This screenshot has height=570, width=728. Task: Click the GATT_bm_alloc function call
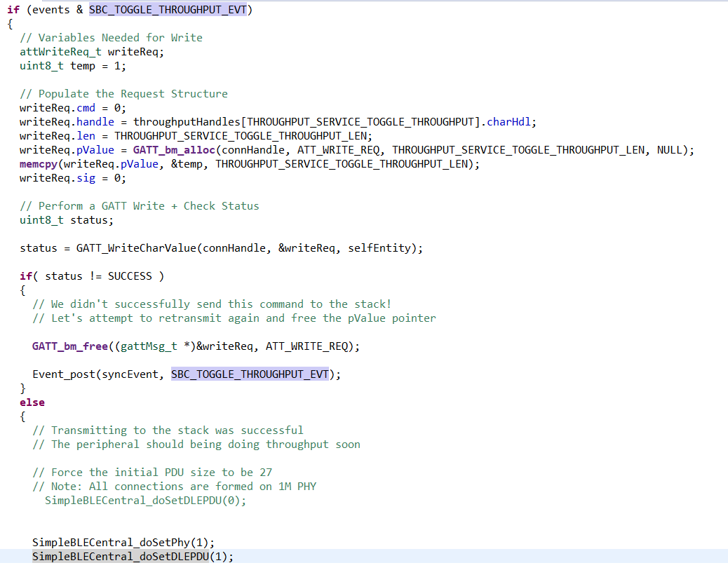point(174,150)
